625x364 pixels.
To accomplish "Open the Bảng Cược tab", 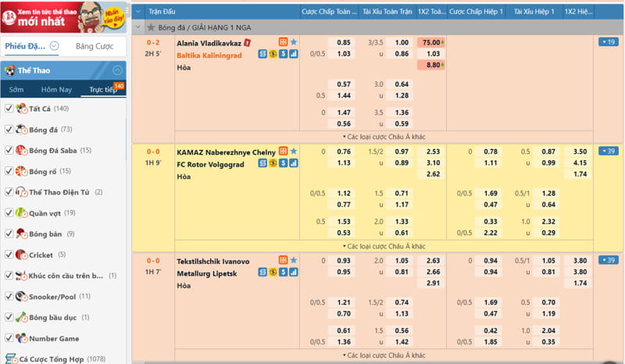I will pyautogui.click(x=95, y=46).
